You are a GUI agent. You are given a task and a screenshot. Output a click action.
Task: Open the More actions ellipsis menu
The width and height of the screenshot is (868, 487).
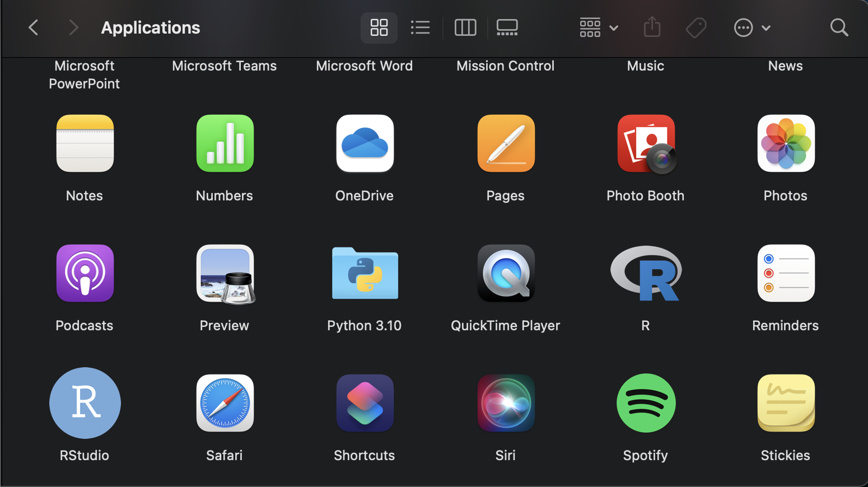coord(752,27)
